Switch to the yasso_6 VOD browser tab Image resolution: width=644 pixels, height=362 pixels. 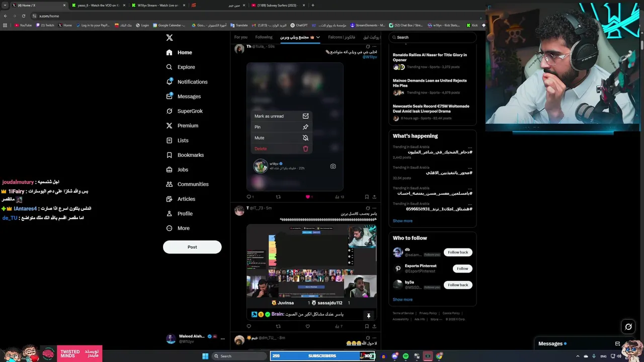98,5
